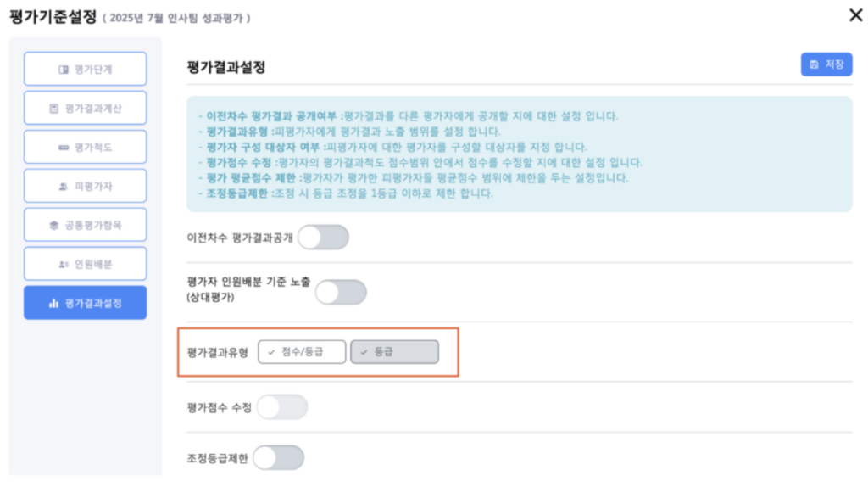Screen dimensions: 868x487
Task: Open the 공통평가항목 layers icon
Action: (x=54, y=226)
